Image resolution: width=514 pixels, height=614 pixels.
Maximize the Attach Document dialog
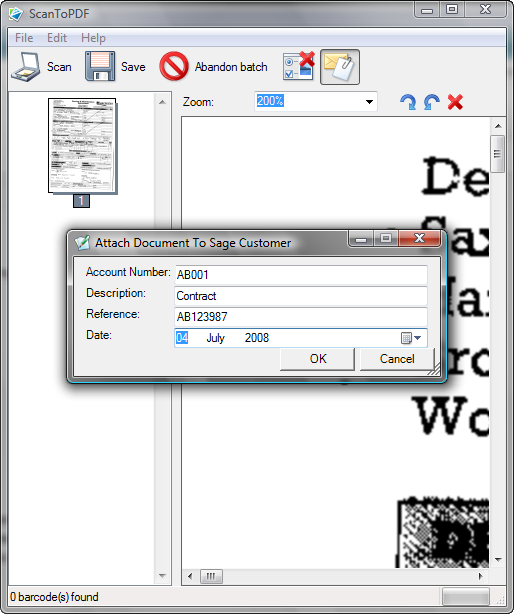click(x=386, y=238)
